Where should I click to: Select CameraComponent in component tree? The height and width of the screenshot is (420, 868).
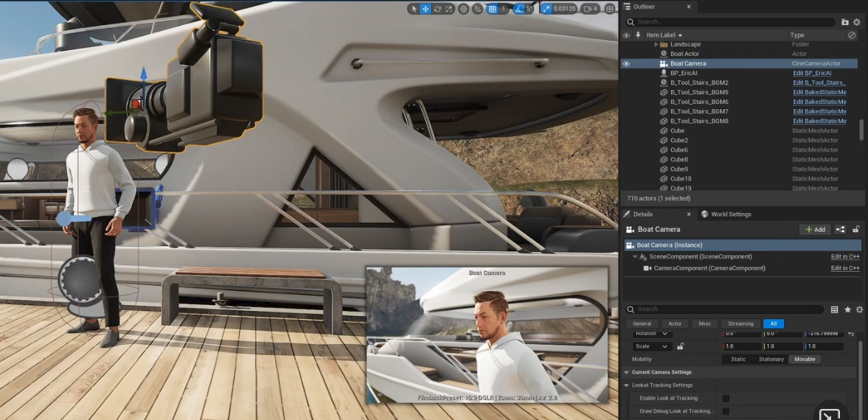[x=709, y=267]
